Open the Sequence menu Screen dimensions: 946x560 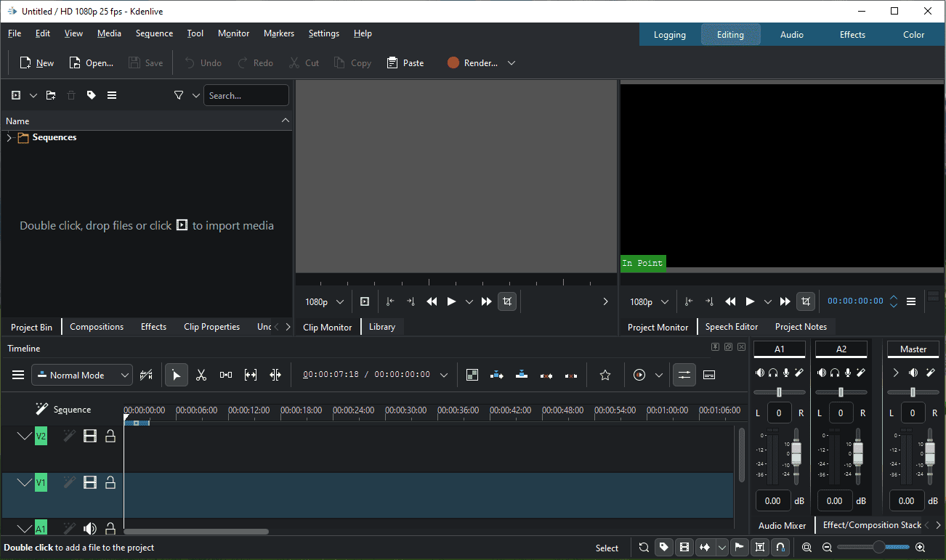[x=154, y=33]
